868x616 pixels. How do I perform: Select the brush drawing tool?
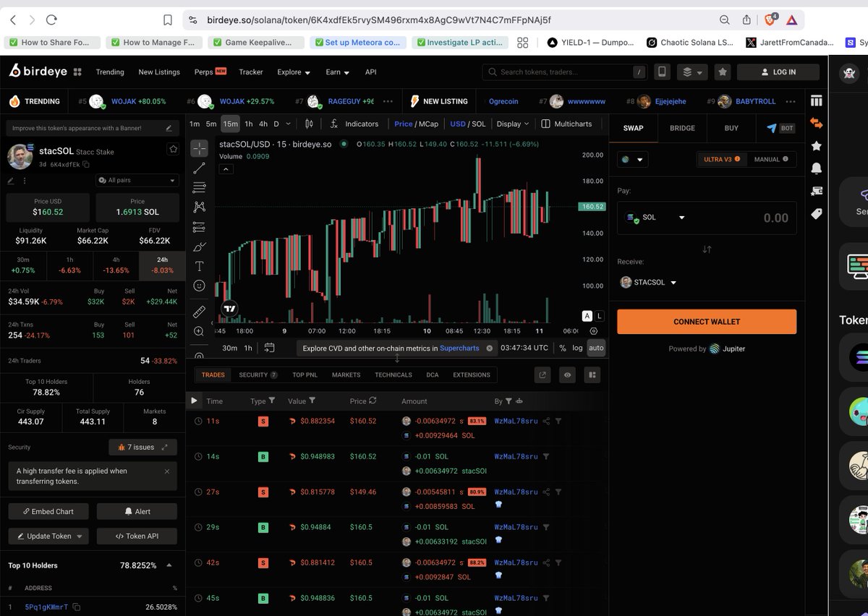point(200,247)
